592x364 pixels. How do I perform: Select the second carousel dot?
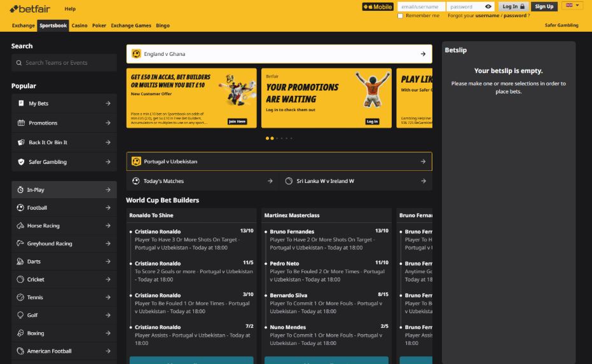[272, 138]
